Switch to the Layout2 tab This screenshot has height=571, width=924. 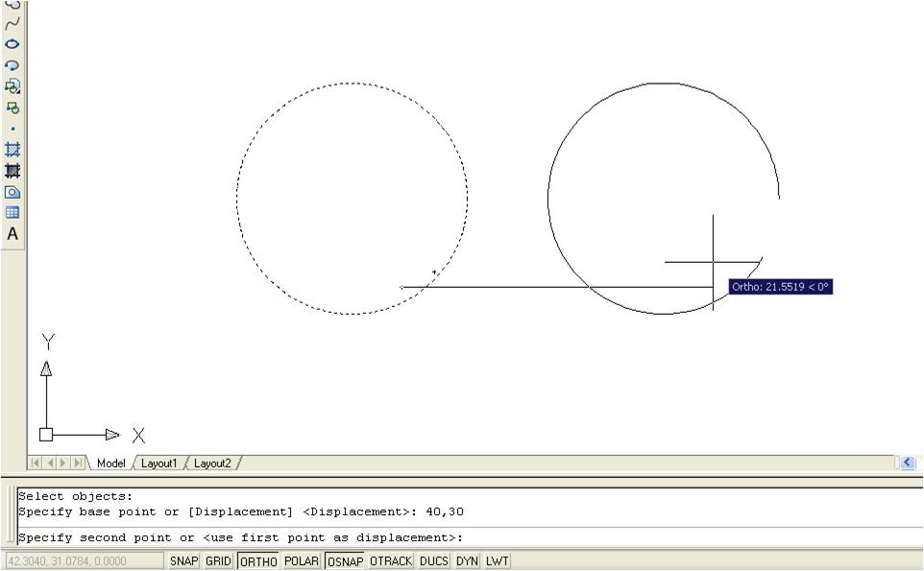click(212, 464)
